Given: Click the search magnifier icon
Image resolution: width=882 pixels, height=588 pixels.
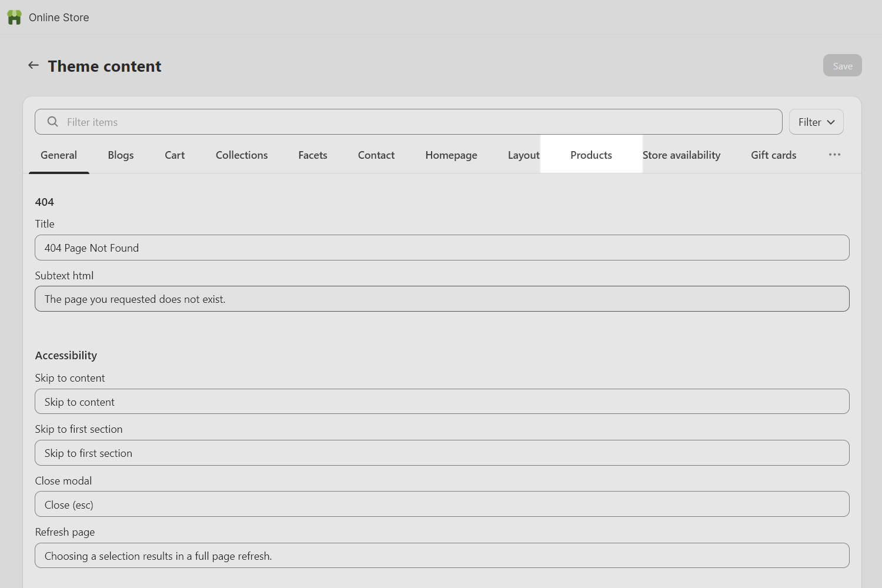Looking at the screenshot, I should point(53,122).
